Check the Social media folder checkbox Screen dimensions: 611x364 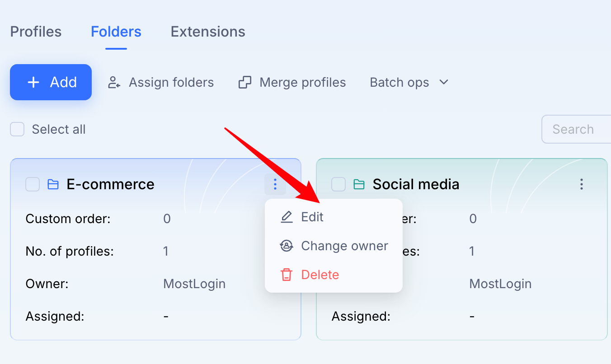click(338, 184)
